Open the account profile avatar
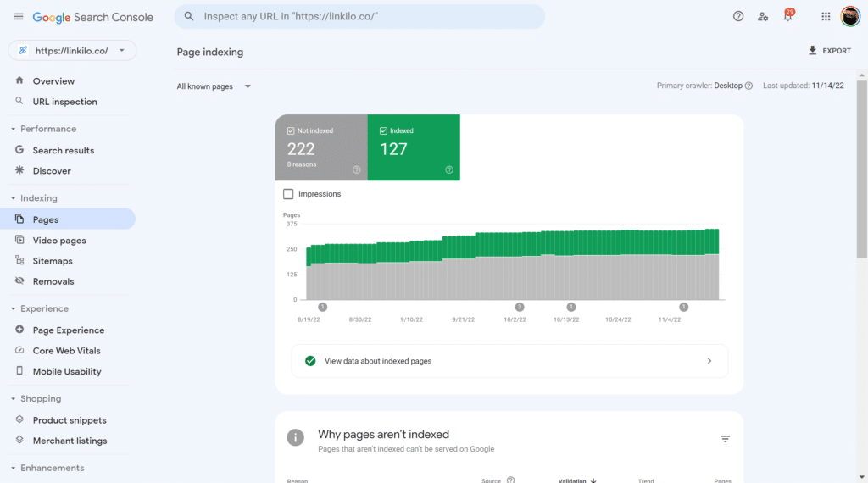The height and width of the screenshot is (483, 868). 850,17
